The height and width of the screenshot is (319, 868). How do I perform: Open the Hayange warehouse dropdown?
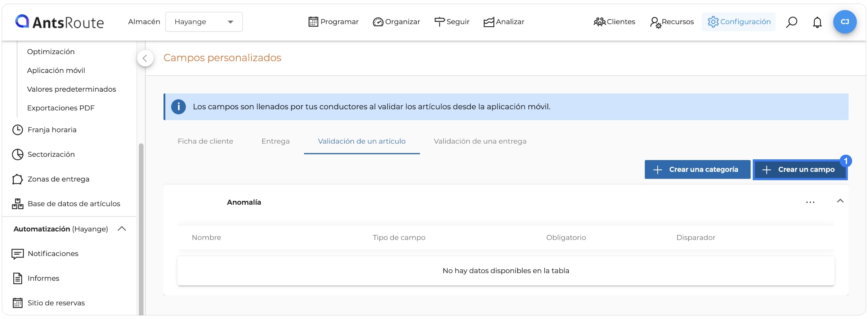tap(204, 22)
